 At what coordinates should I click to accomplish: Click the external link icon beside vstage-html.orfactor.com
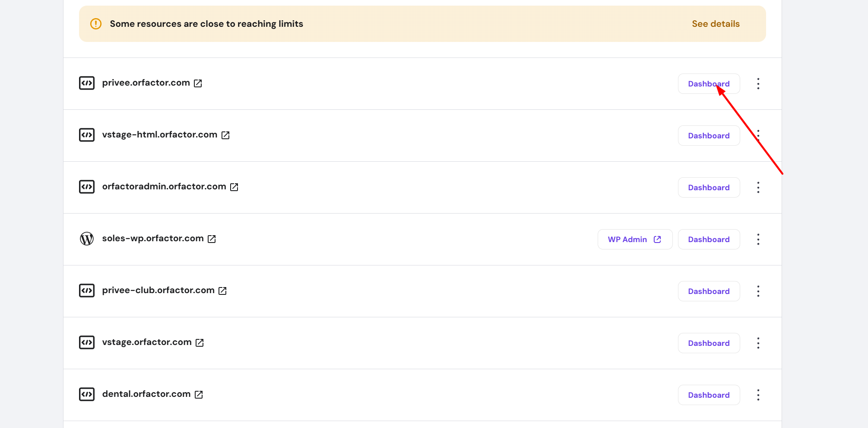[x=225, y=135]
